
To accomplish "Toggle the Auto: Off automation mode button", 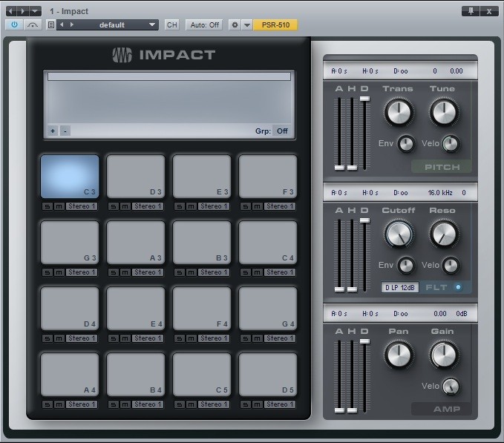I will [x=204, y=24].
